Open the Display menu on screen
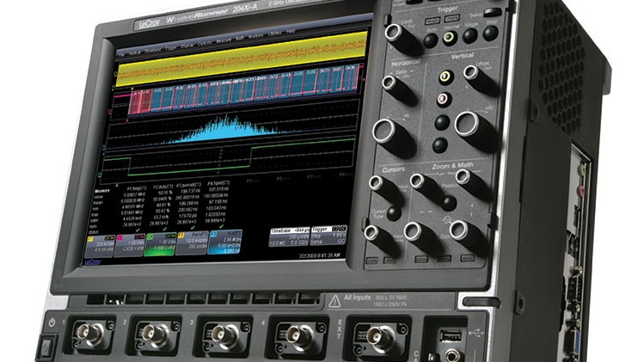The height and width of the screenshot is (362, 644). coord(187,46)
